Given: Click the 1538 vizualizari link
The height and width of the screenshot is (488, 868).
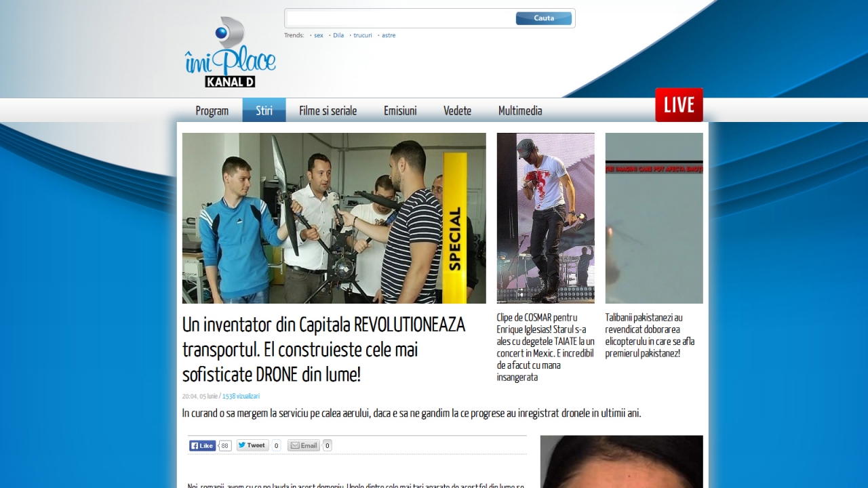Looking at the screenshot, I should point(241,396).
